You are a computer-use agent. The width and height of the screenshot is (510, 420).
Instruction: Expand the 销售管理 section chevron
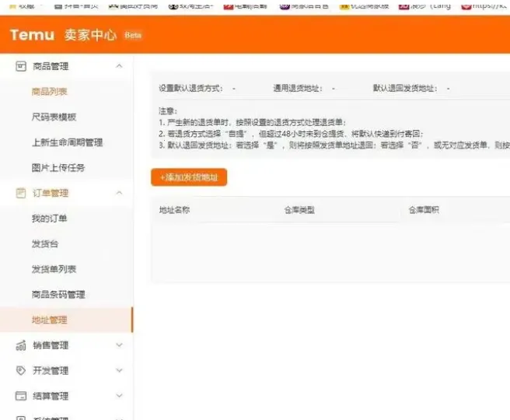pos(119,345)
